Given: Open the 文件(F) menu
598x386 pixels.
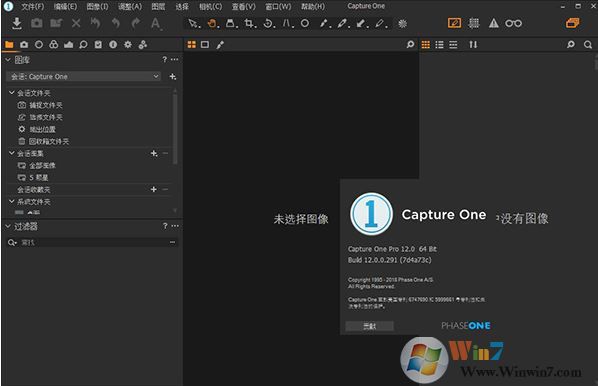Looking at the screenshot, I should pos(32,6).
